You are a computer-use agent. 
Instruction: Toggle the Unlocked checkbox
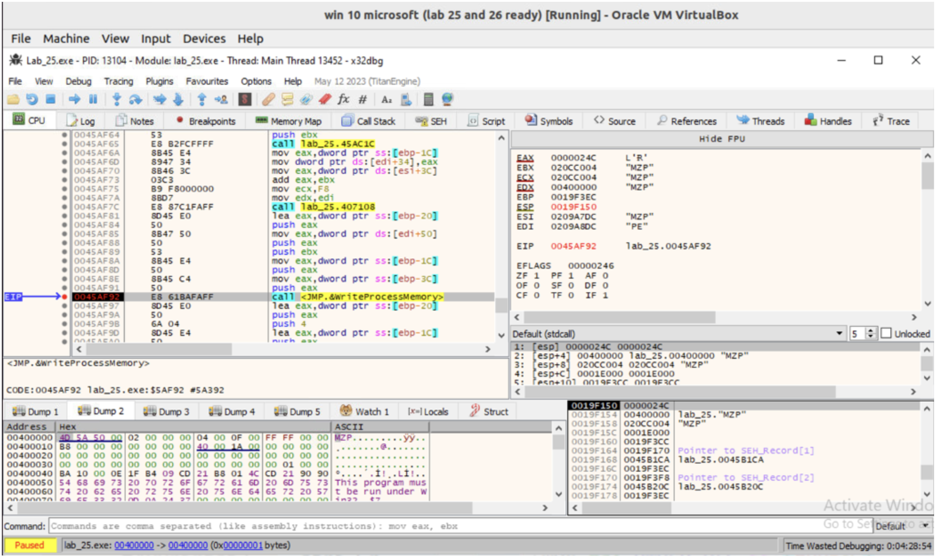[886, 334]
